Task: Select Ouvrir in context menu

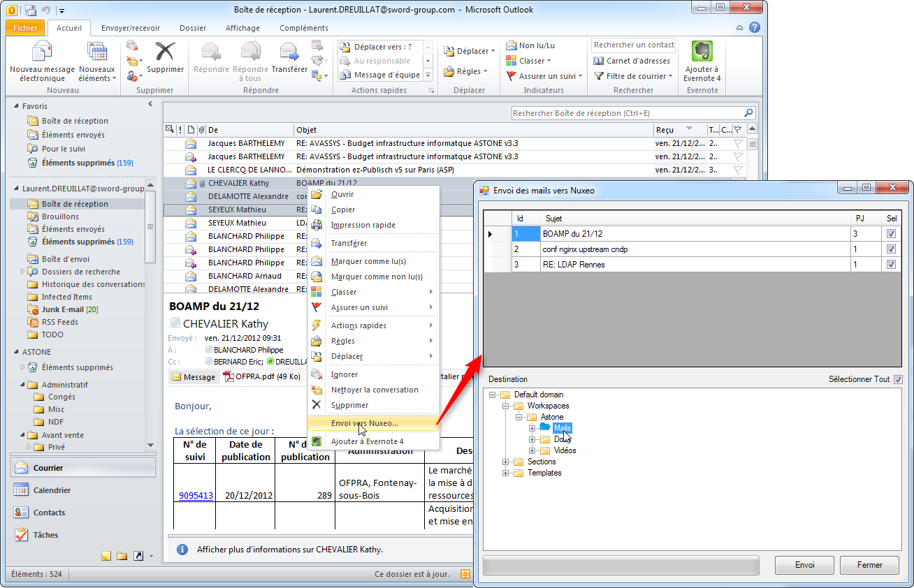Action: [373, 194]
